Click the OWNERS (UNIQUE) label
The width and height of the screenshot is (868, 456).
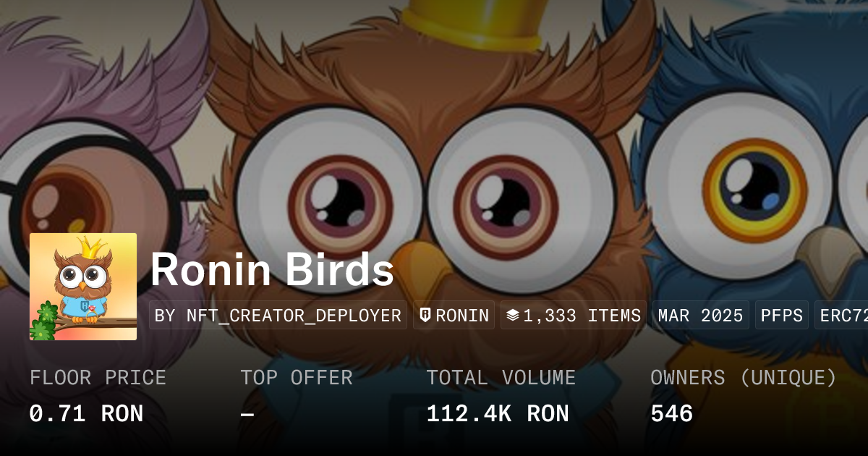(x=744, y=378)
